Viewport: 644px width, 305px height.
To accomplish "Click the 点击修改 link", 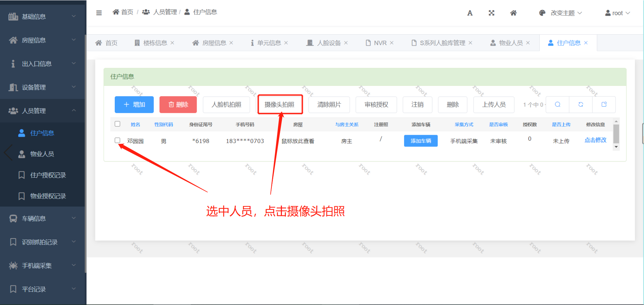I will pos(595,140).
